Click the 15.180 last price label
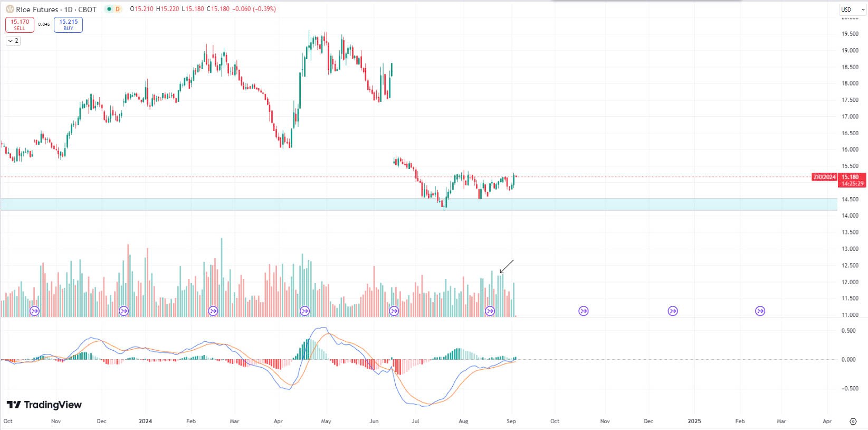The width and height of the screenshot is (868, 430). click(850, 177)
